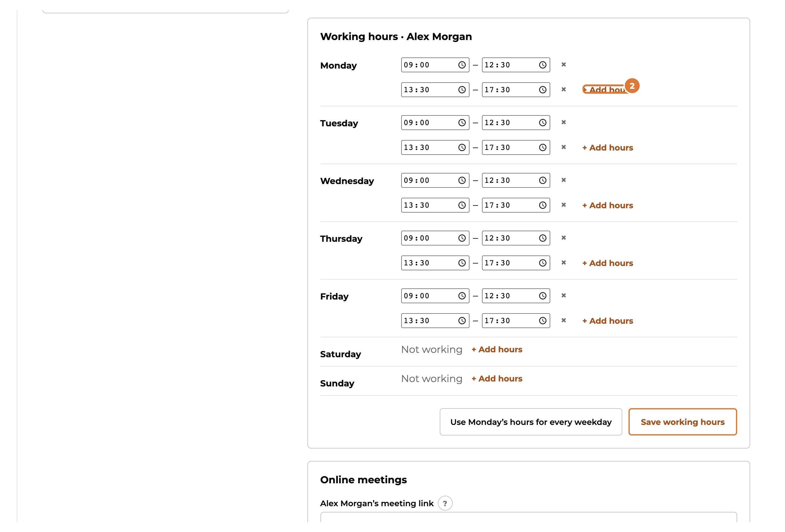This screenshot has width=785, height=532.
Task: Open clock picker for Tuesday 12:30 end
Action: tap(542, 123)
